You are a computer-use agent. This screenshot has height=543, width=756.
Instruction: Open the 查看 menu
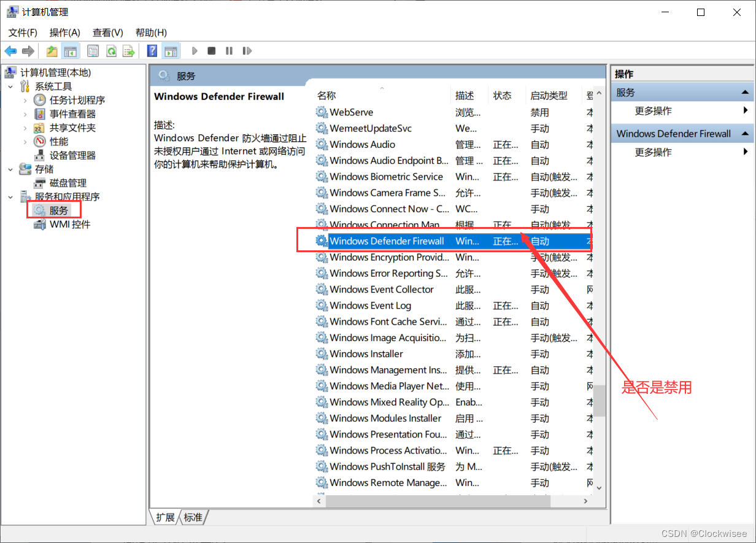pyautogui.click(x=107, y=32)
